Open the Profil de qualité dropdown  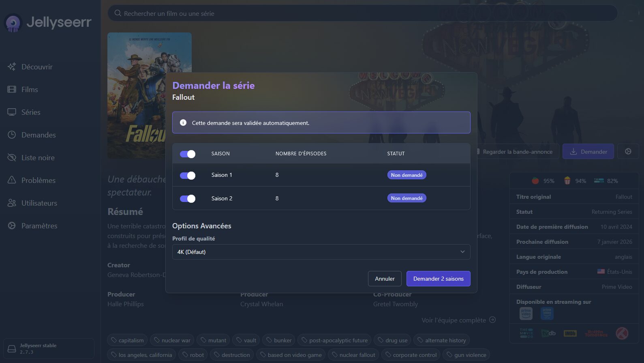pyautogui.click(x=321, y=252)
